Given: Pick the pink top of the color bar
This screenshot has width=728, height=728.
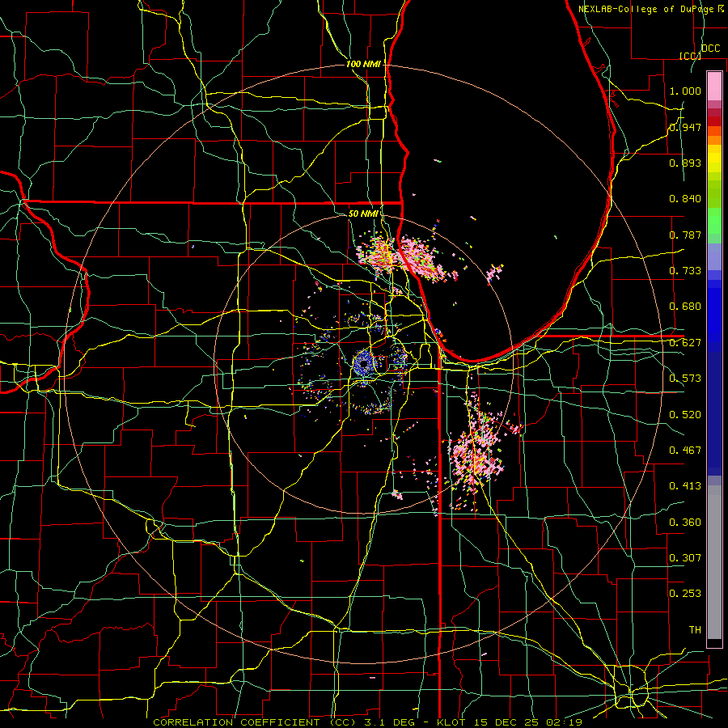Looking at the screenshot, I should (x=714, y=86).
